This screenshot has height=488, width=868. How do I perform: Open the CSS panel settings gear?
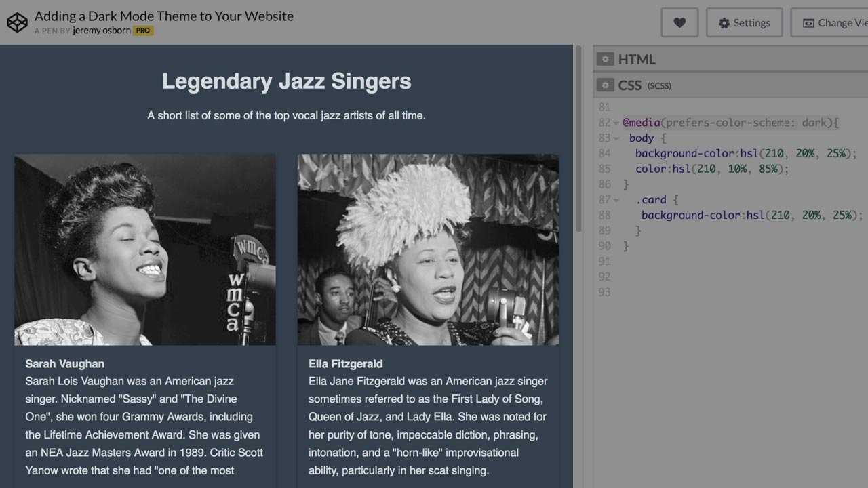[x=606, y=85]
